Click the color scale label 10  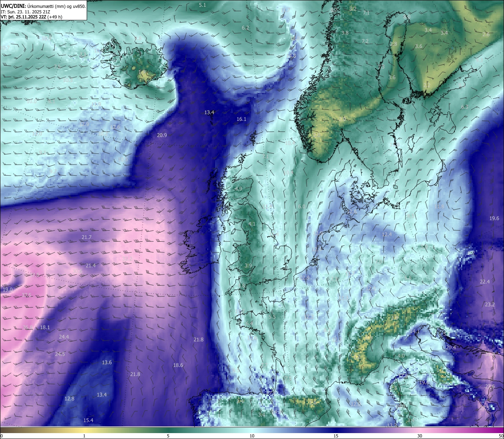point(252,436)
